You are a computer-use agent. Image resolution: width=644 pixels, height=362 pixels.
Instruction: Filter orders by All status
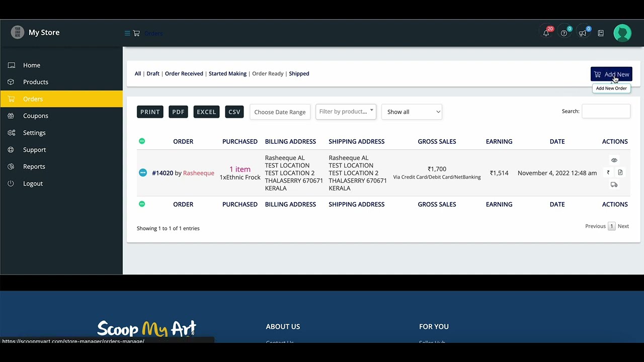click(x=138, y=73)
